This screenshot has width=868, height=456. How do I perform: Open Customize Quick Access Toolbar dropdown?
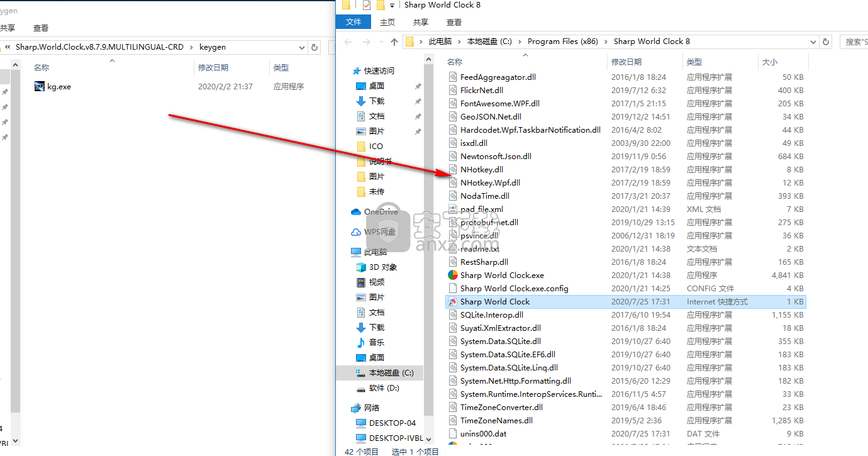click(392, 6)
